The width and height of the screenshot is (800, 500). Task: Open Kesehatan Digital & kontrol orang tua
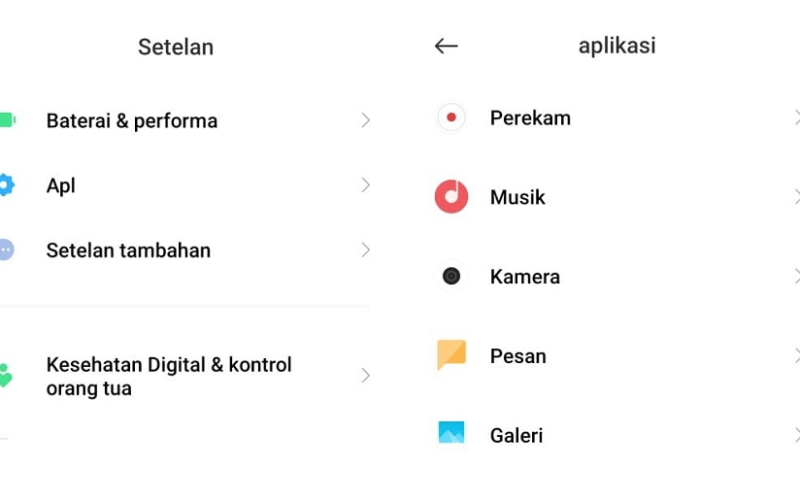pos(185,376)
